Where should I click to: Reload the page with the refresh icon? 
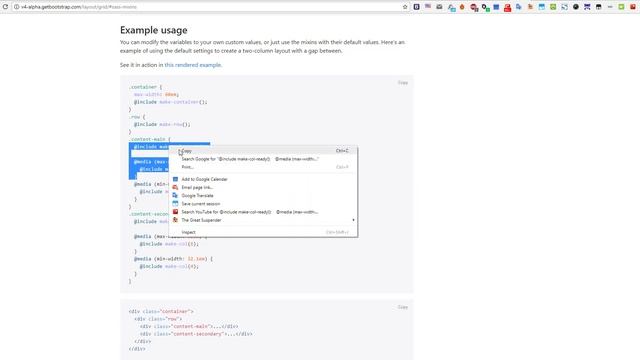(x=5, y=7)
